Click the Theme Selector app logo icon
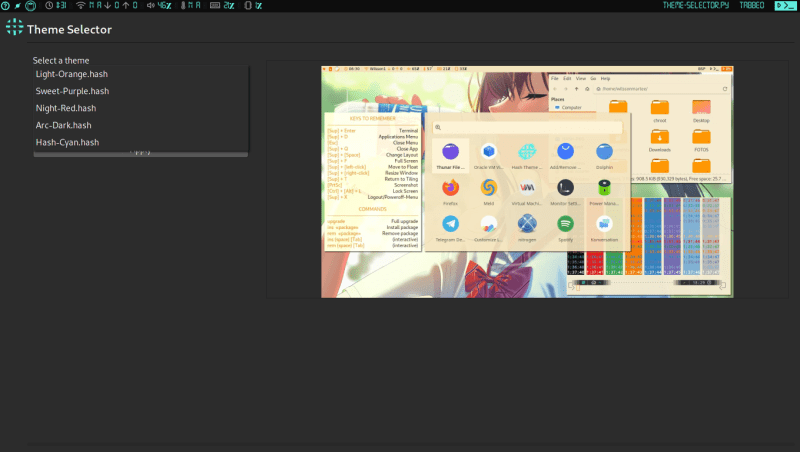The height and width of the screenshot is (452, 800). (x=14, y=29)
